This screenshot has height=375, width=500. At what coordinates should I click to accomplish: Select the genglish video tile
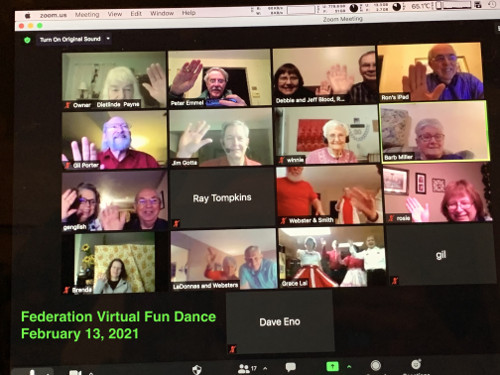115,201
